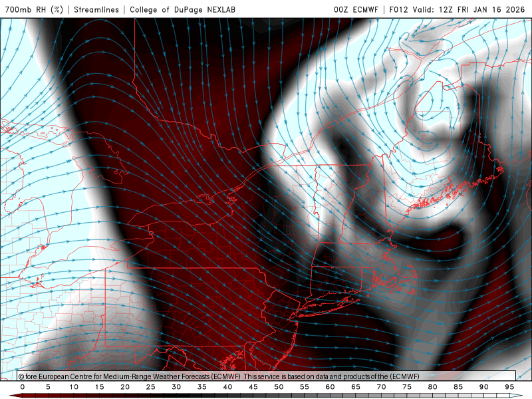The width and height of the screenshot is (532, 399).
Task: Click the '90' colorbar scale label
Action: pos(484,387)
